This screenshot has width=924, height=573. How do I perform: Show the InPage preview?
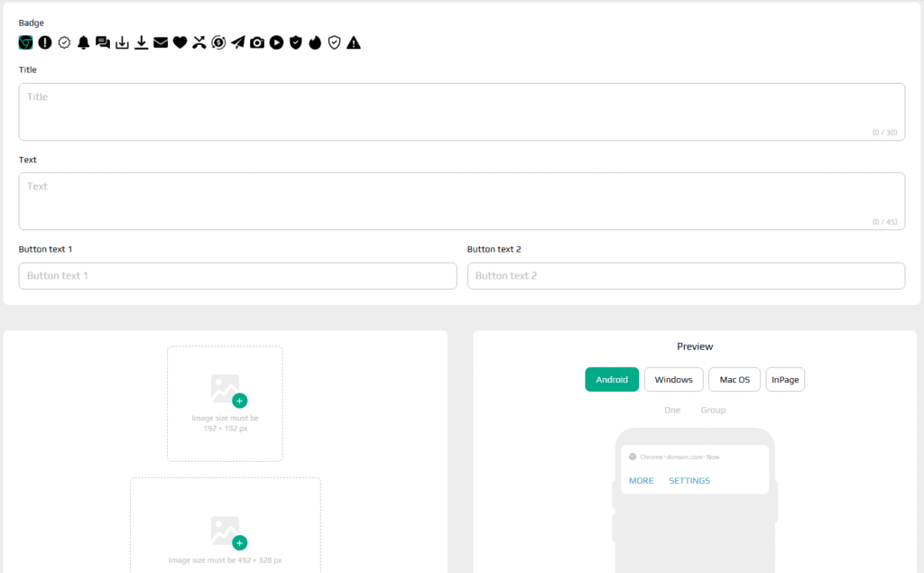coord(785,380)
